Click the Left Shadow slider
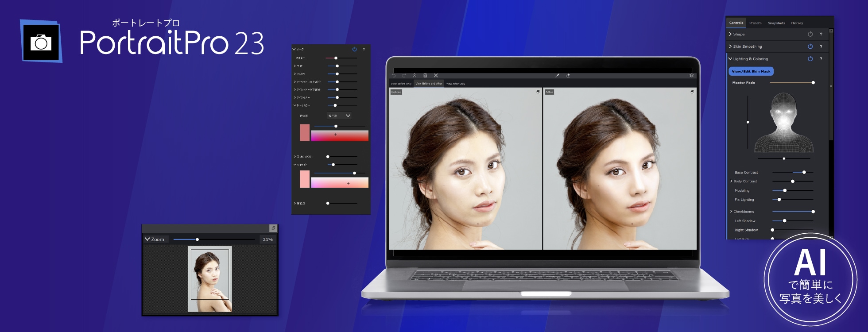This screenshot has height=332, width=868. 793,220
